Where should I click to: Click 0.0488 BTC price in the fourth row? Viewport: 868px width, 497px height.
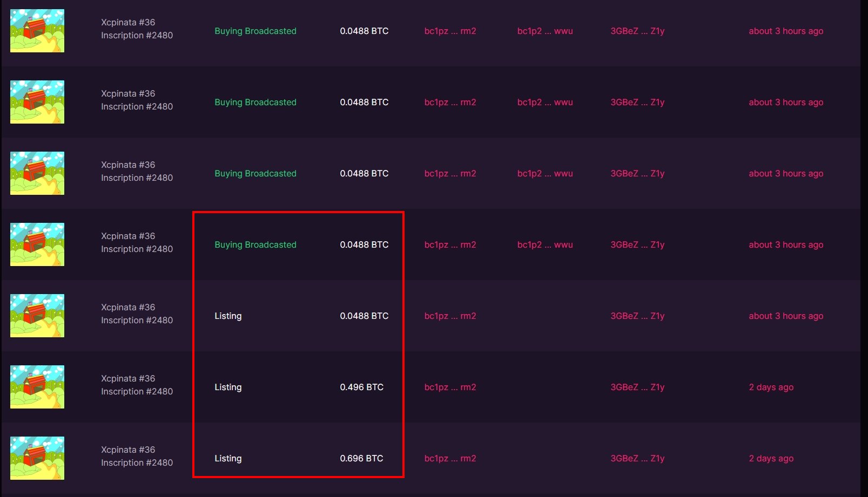[364, 244]
